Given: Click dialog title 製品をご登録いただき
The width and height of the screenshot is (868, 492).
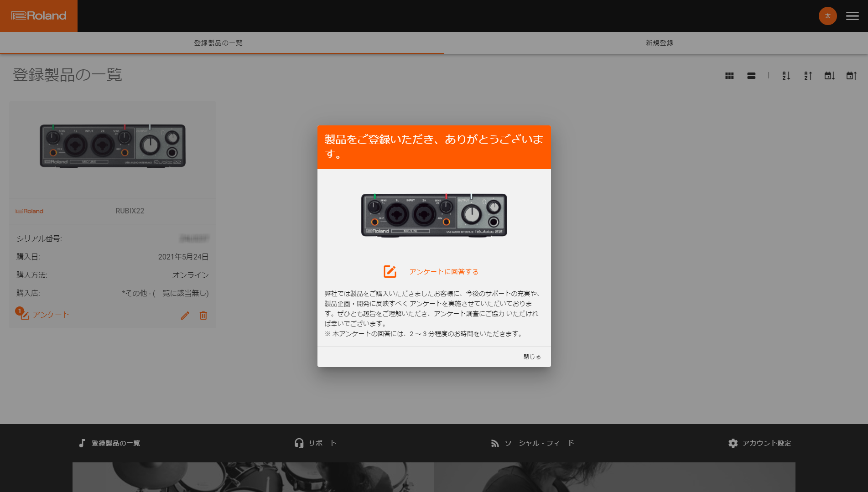Looking at the screenshot, I should (434, 147).
